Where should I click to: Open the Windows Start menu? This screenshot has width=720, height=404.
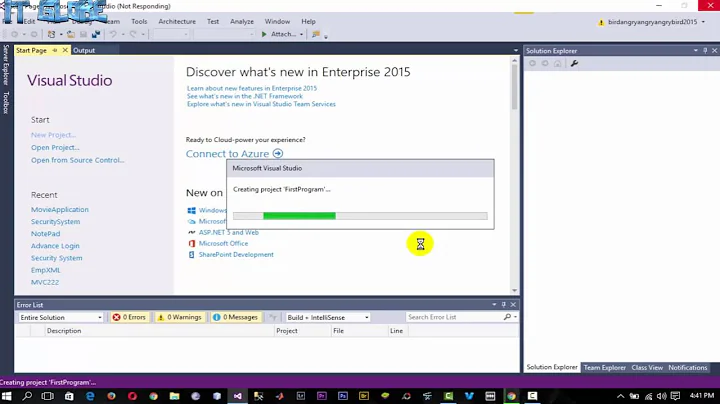click(x=6, y=396)
